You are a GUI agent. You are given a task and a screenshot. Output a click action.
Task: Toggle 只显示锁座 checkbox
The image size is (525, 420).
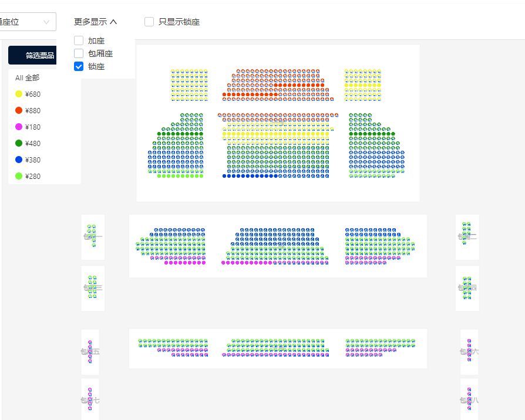(x=149, y=22)
